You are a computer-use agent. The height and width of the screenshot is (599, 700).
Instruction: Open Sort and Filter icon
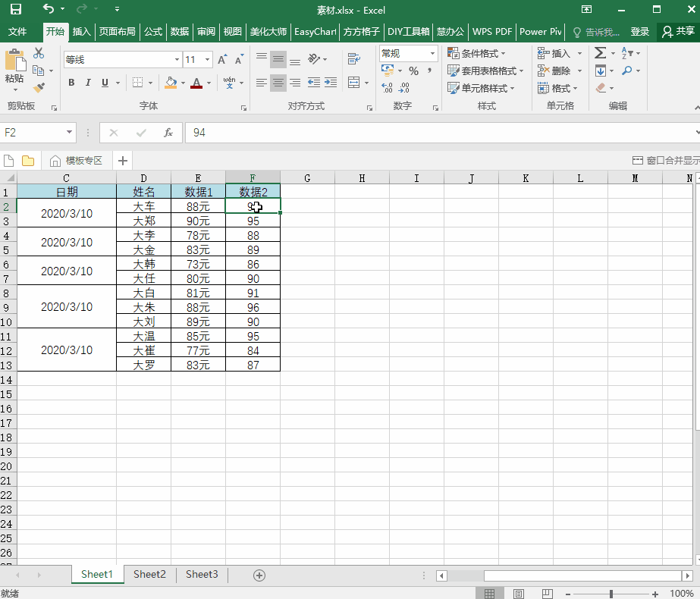point(627,53)
